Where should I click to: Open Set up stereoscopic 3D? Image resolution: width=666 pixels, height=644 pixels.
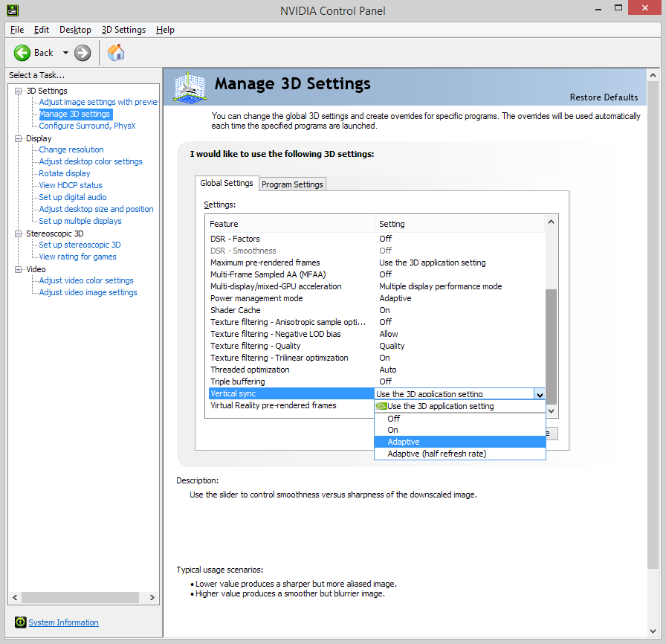(x=80, y=245)
